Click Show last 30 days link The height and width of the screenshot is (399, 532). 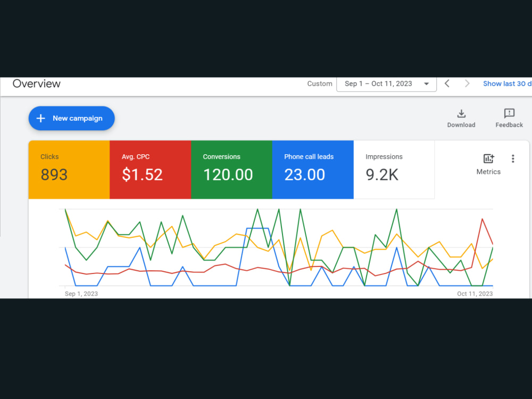(x=507, y=84)
